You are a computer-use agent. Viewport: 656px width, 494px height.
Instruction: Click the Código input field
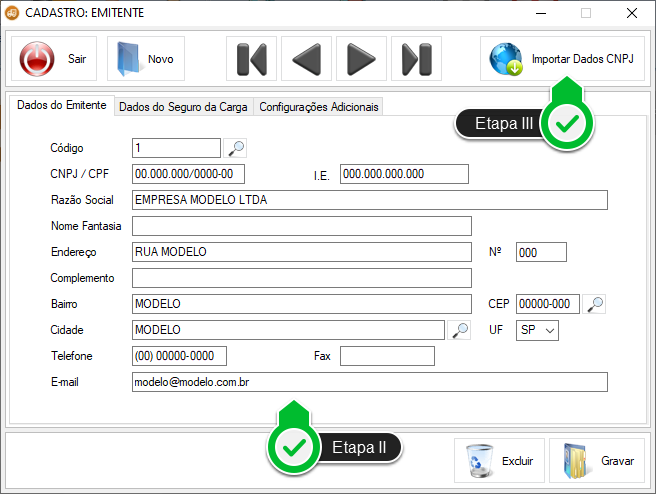pyautogui.click(x=176, y=148)
